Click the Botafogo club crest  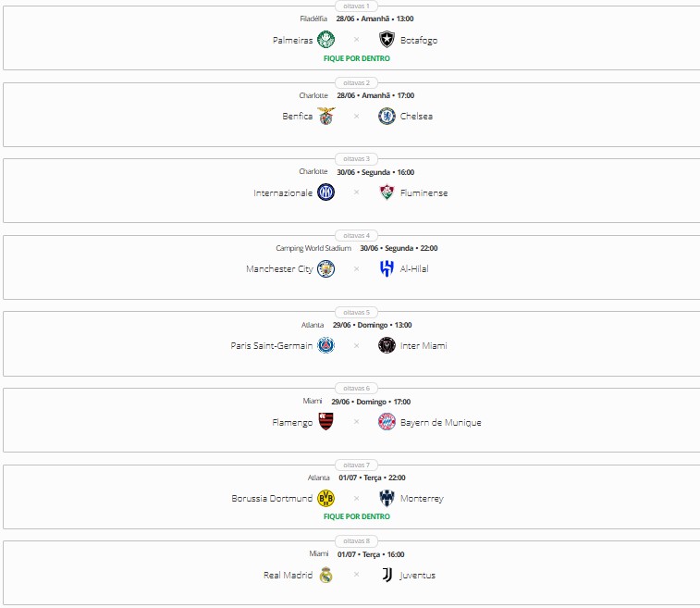click(x=387, y=40)
